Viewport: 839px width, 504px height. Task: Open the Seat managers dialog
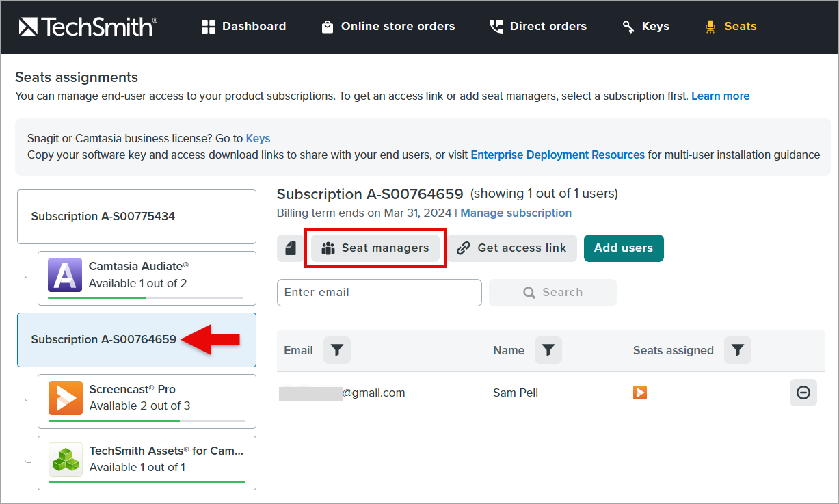pos(375,248)
